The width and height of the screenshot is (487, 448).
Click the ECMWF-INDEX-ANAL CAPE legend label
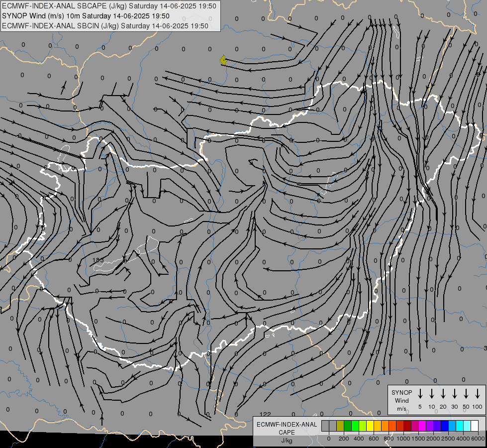click(287, 428)
